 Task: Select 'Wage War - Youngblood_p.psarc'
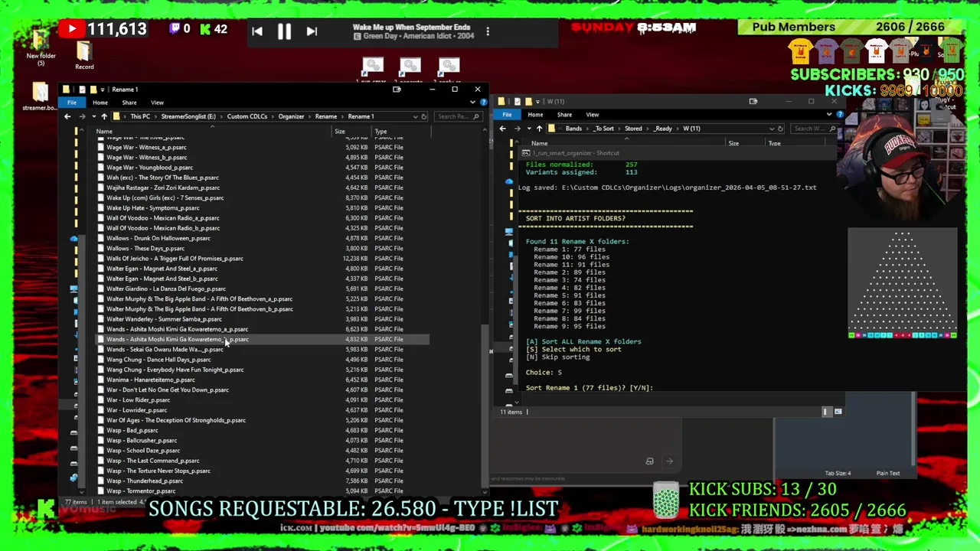[x=263, y=167]
